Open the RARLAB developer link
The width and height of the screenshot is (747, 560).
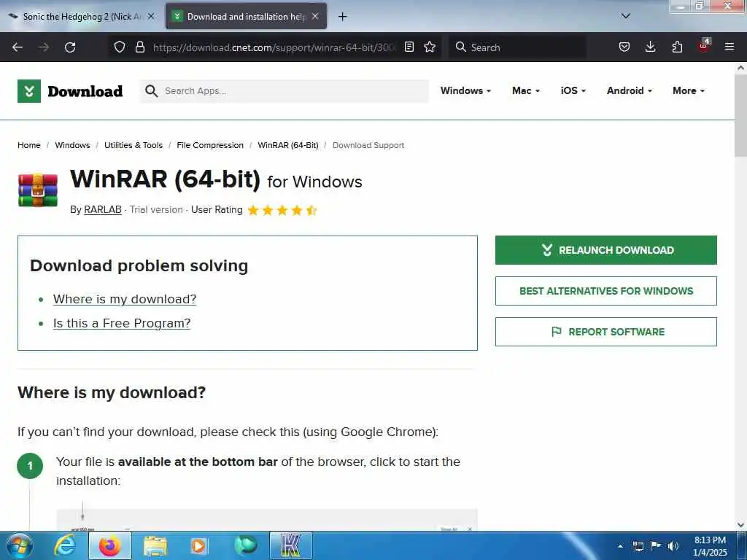pyautogui.click(x=102, y=209)
